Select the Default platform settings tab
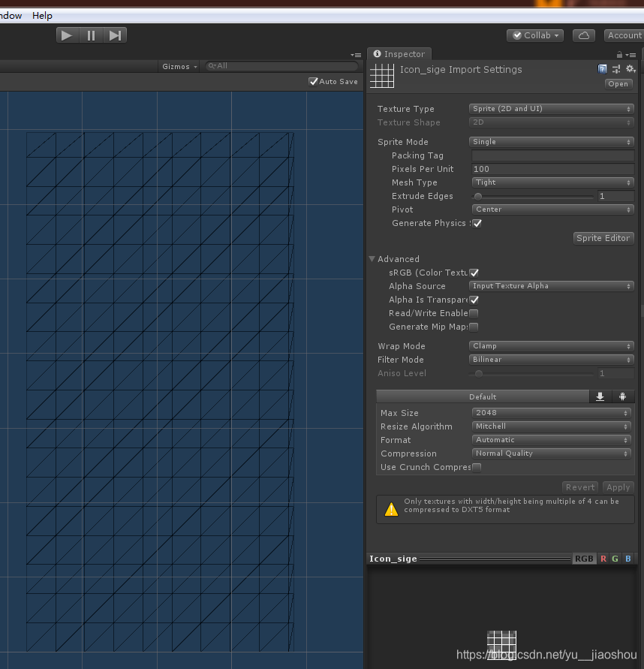Image resolution: width=644 pixels, height=669 pixels. point(483,396)
